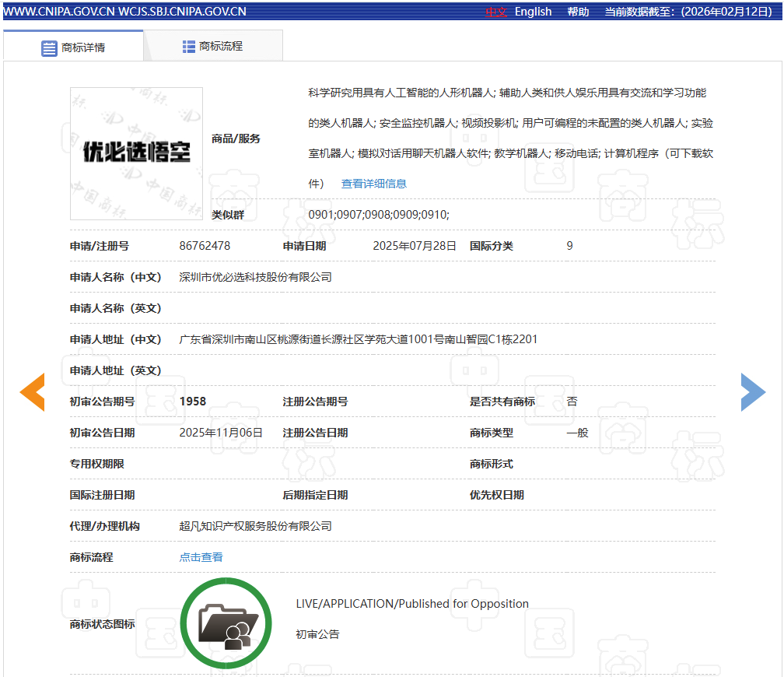Go to previous trademark with orange arrow
The width and height of the screenshot is (784, 677).
(33, 392)
